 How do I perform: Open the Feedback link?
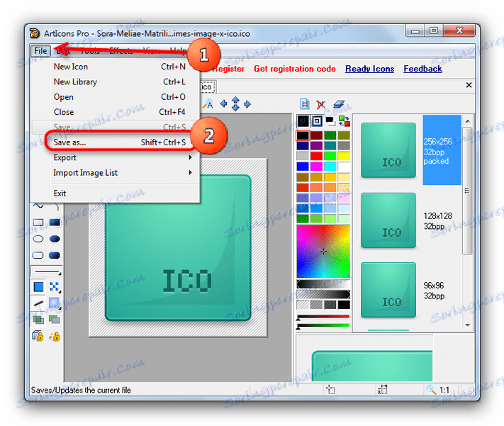[x=422, y=69]
